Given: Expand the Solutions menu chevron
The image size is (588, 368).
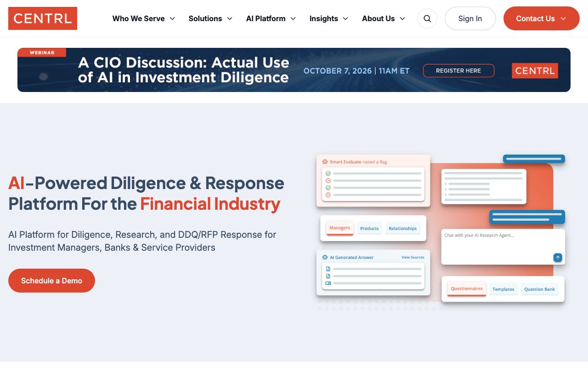Looking at the screenshot, I should click(230, 18).
